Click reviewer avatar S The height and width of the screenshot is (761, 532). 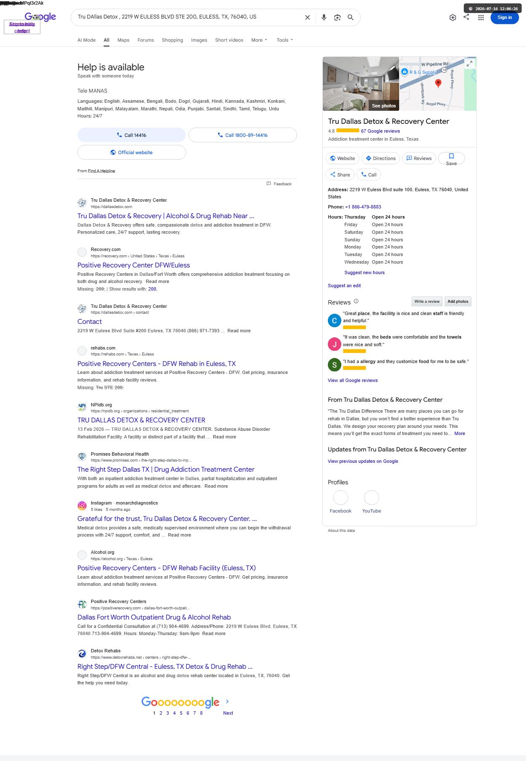click(335, 365)
